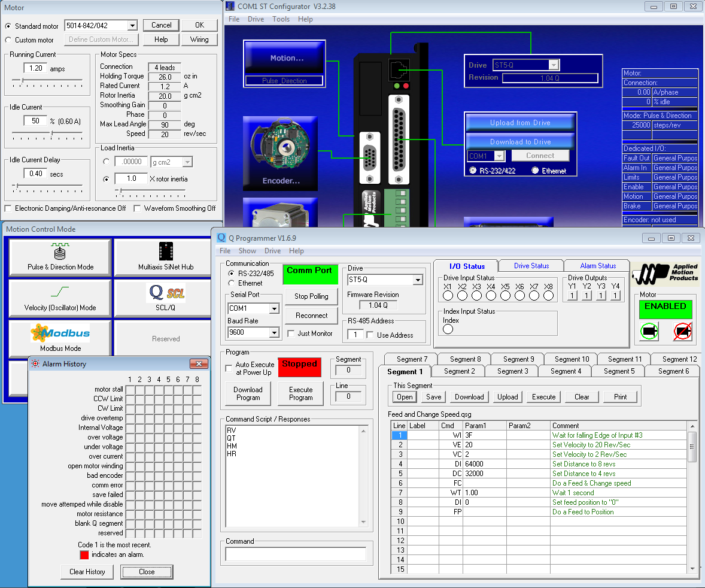
Task: Select the Multiaxis SiNet Hub mode icon
Action: click(166, 257)
